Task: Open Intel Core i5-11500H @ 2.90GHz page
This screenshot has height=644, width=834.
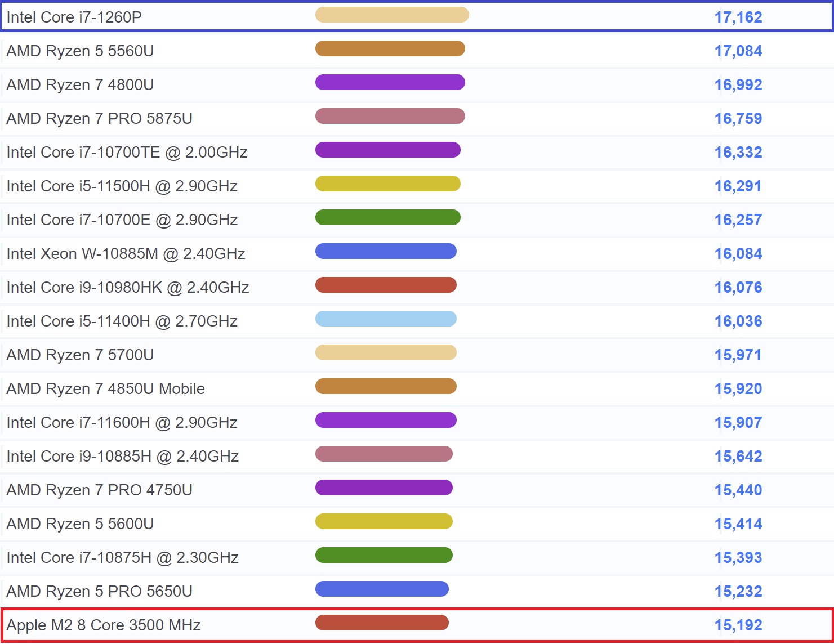Action: (122, 186)
